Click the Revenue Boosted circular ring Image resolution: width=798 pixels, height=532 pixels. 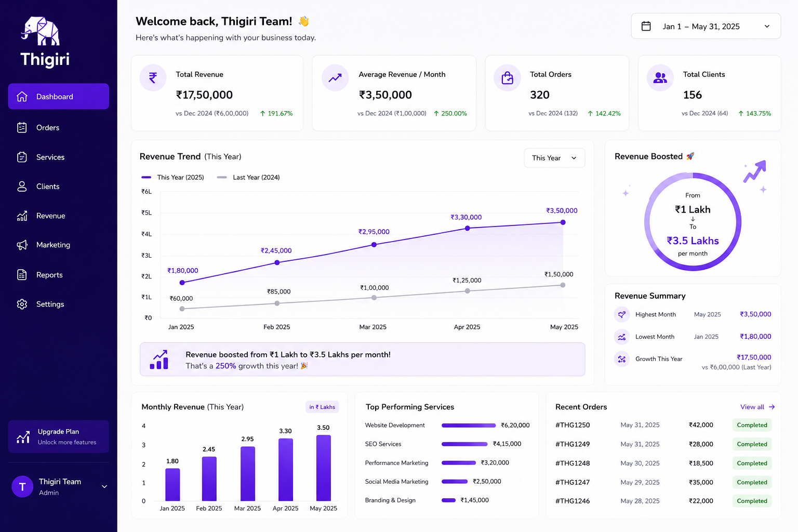pyautogui.click(x=693, y=222)
